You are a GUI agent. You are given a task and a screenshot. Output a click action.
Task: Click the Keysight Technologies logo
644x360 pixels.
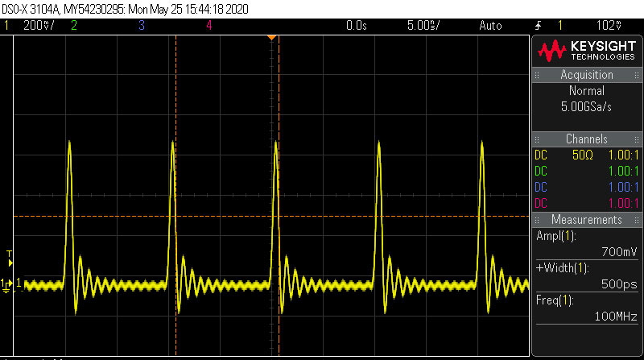tap(587, 51)
